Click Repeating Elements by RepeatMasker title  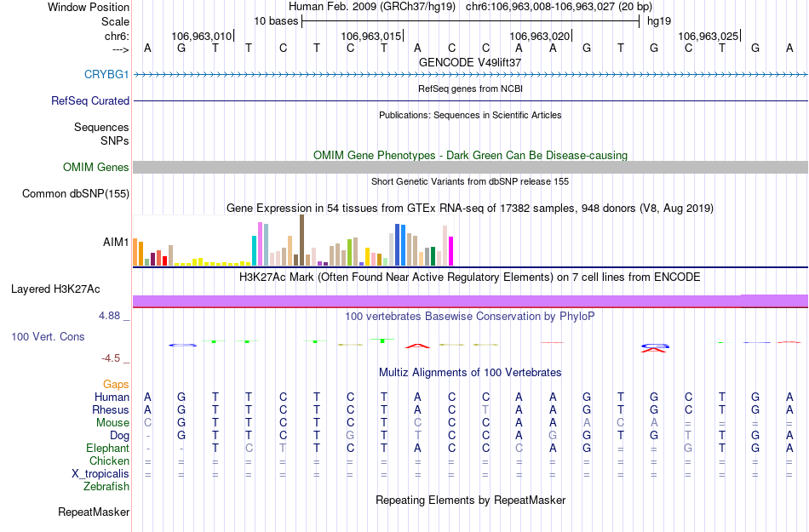(x=471, y=500)
